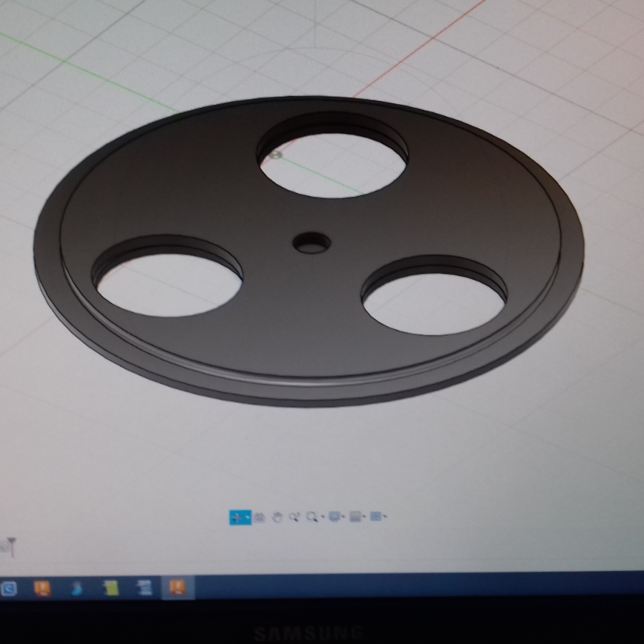This screenshot has height=644, width=644.
Task: Open the first orange Fusion 360 taskbar icon
Action: (43, 588)
